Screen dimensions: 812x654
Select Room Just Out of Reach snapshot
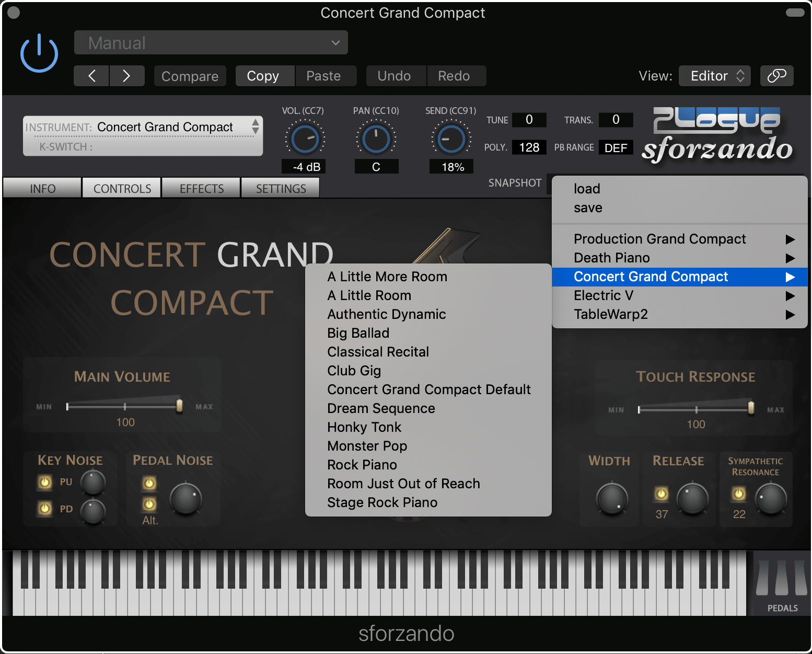tap(428, 484)
